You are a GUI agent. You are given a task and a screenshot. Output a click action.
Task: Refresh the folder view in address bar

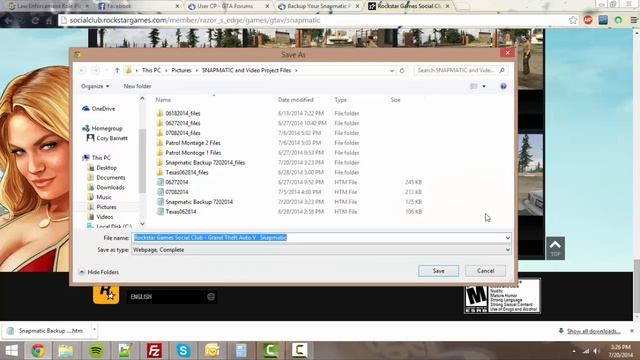tap(402, 70)
